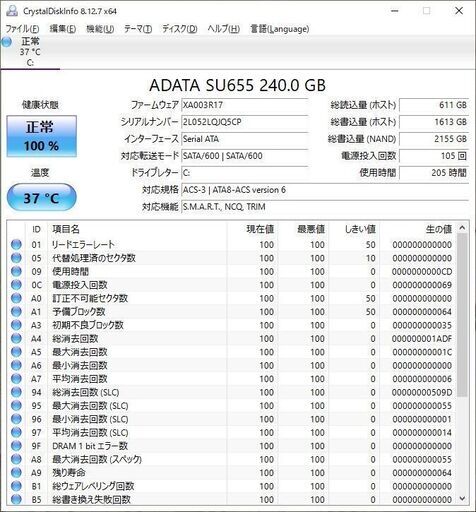Open the ファイル(F) menu

(22, 29)
